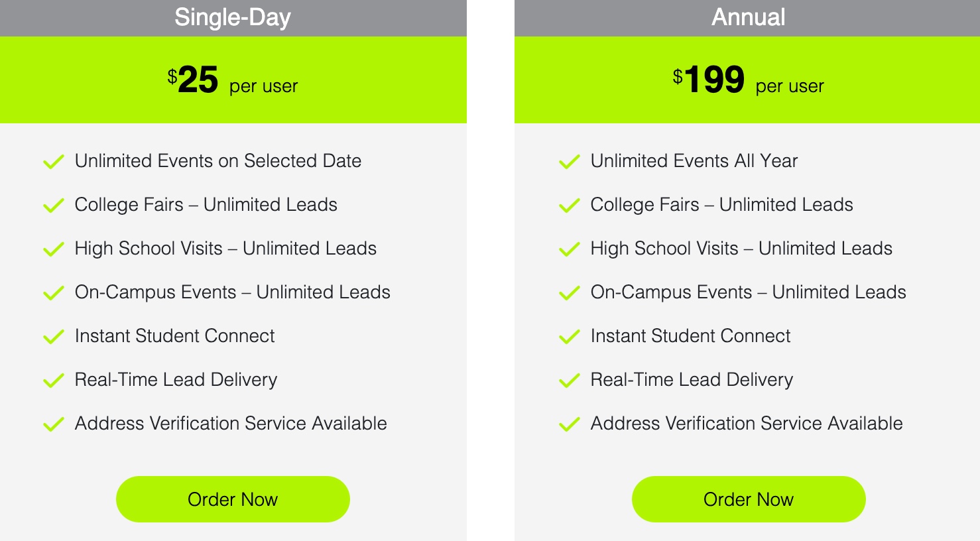Viewport: 980px width, 541px height.
Task: Click Annual Address Verification checkmark icon
Action: [x=570, y=424]
